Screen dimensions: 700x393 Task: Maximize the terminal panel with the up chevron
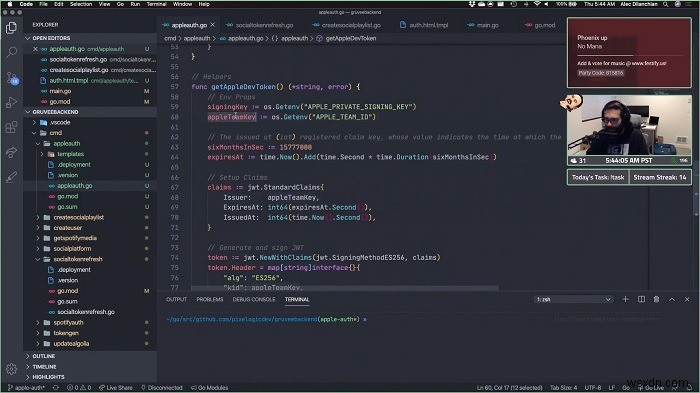click(x=672, y=299)
